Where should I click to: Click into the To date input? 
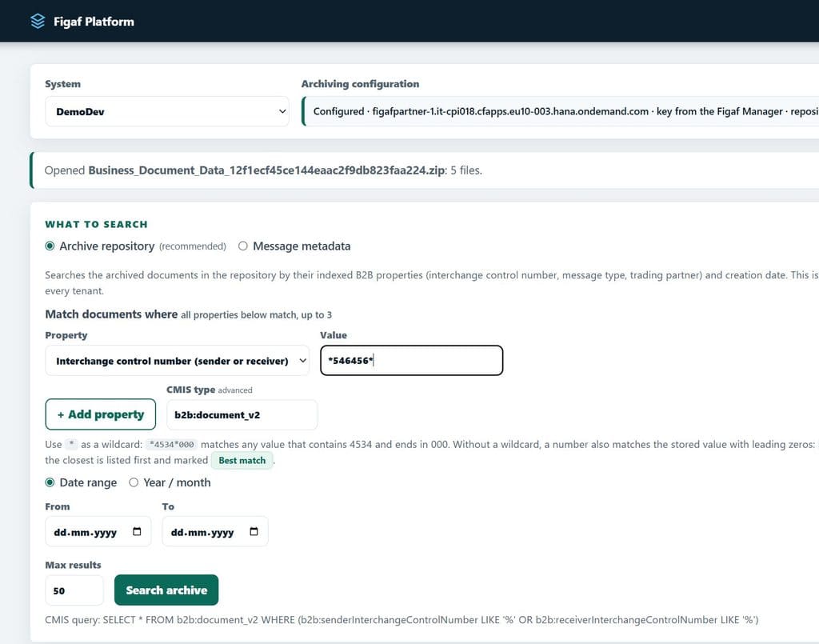click(215, 532)
